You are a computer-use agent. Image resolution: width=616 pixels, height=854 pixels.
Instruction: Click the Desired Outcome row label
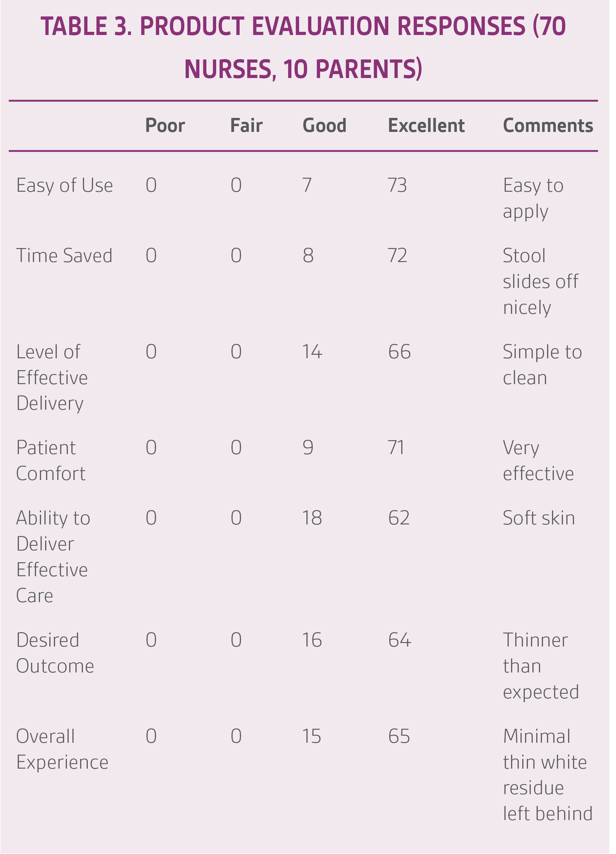[x=55, y=653]
